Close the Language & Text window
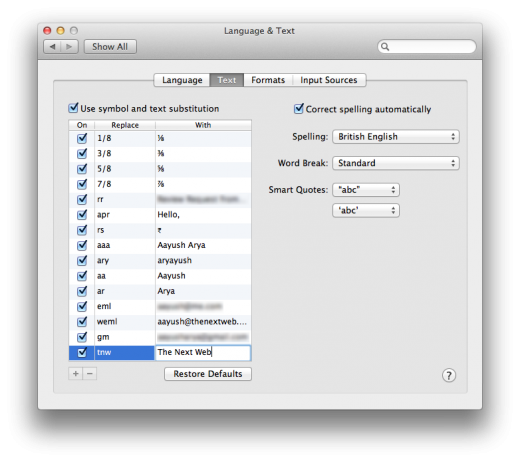Screen dimensions: 520x462 tap(47, 31)
